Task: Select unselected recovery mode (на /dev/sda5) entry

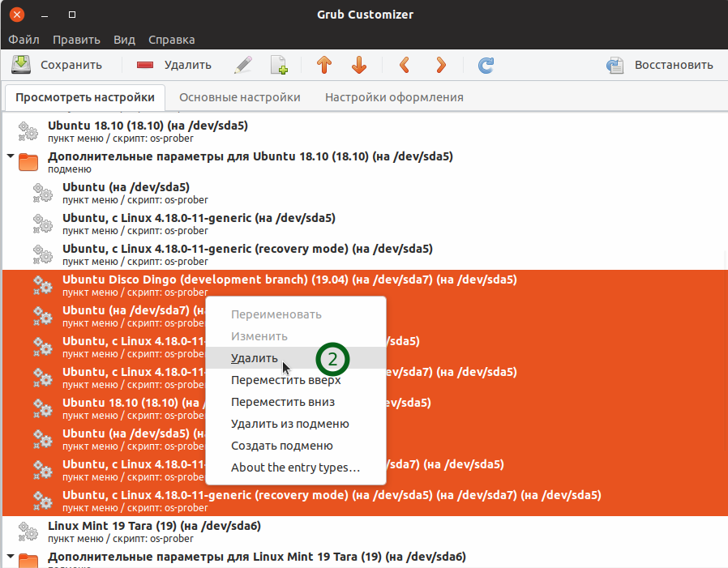Action: 365,254
